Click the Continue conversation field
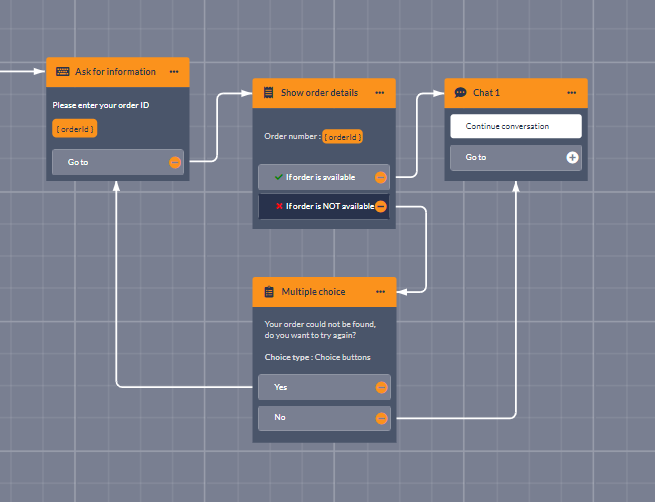Image resolution: width=655 pixels, height=502 pixels. [x=515, y=126]
